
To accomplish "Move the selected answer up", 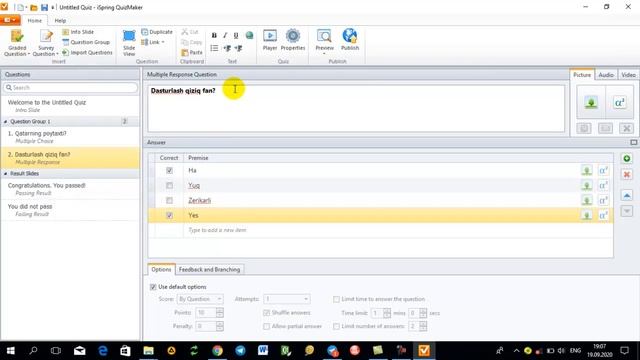I will coord(627,196).
